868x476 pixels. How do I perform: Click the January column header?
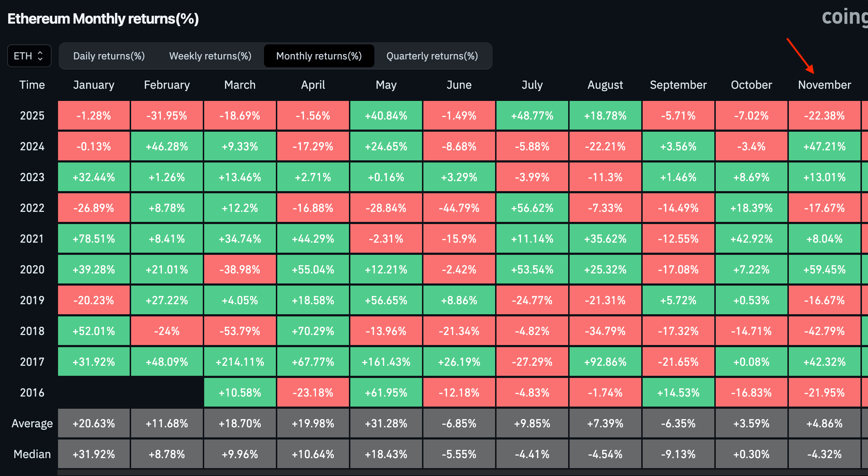pos(93,85)
